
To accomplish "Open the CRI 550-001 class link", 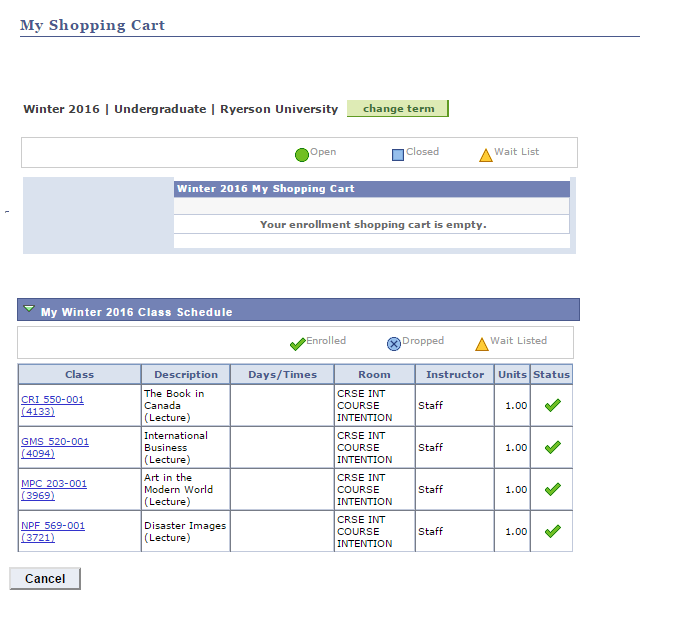I will click(52, 400).
